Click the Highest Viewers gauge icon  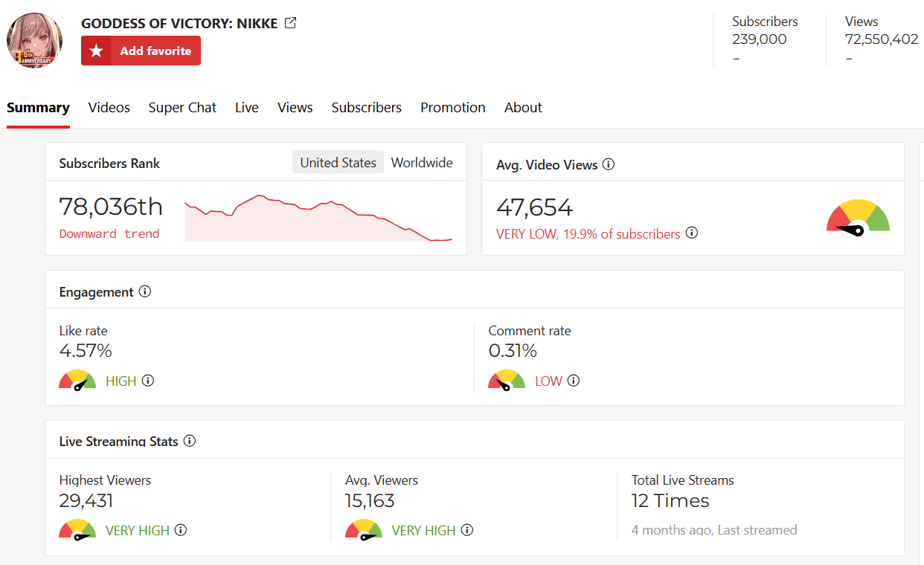point(78,529)
